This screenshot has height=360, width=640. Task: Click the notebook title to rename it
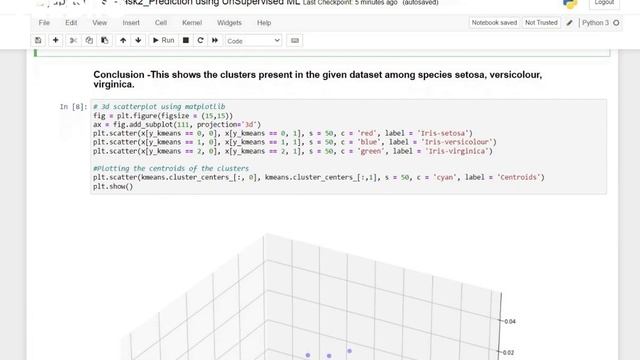211,3
